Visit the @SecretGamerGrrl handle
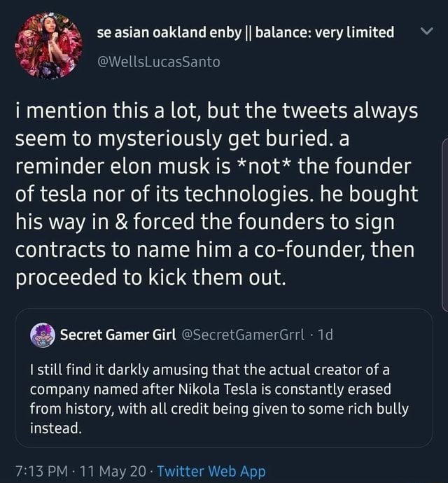 (242, 335)
